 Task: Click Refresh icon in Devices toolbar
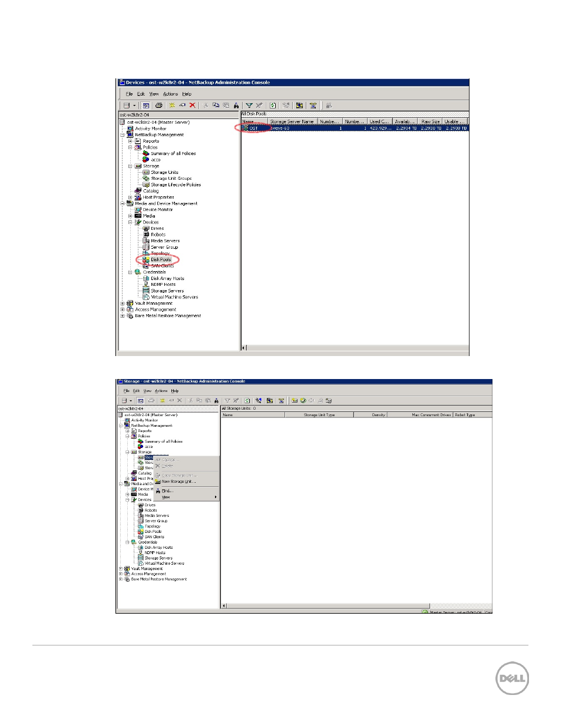click(x=273, y=106)
